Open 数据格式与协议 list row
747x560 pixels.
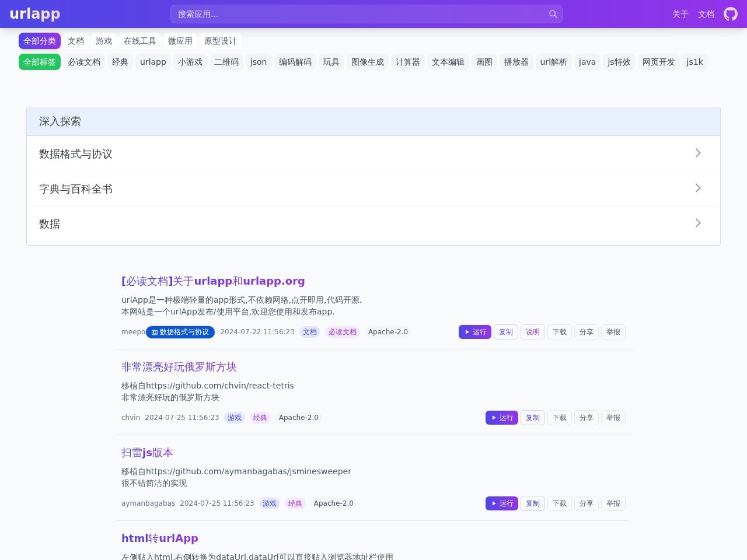tap(373, 154)
